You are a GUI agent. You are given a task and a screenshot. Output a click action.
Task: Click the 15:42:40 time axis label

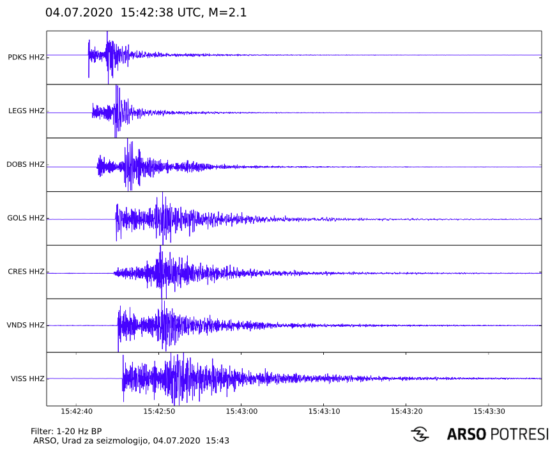pyautogui.click(x=76, y=412)
